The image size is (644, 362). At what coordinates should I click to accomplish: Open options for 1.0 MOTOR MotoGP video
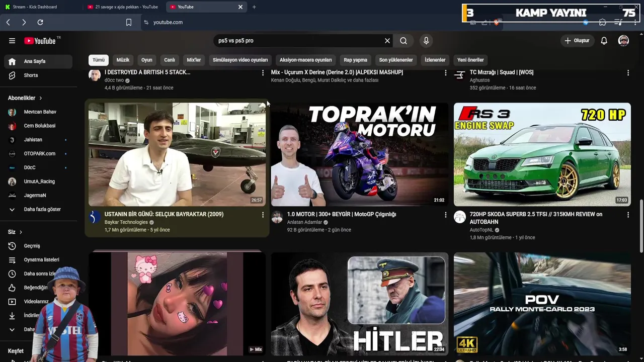point(445,215)
